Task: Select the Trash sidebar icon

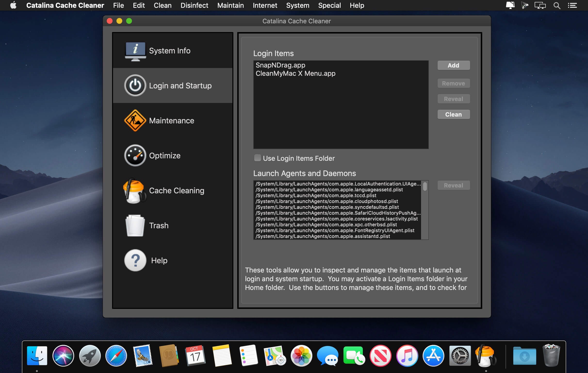Action: click(x=135, y=225)
